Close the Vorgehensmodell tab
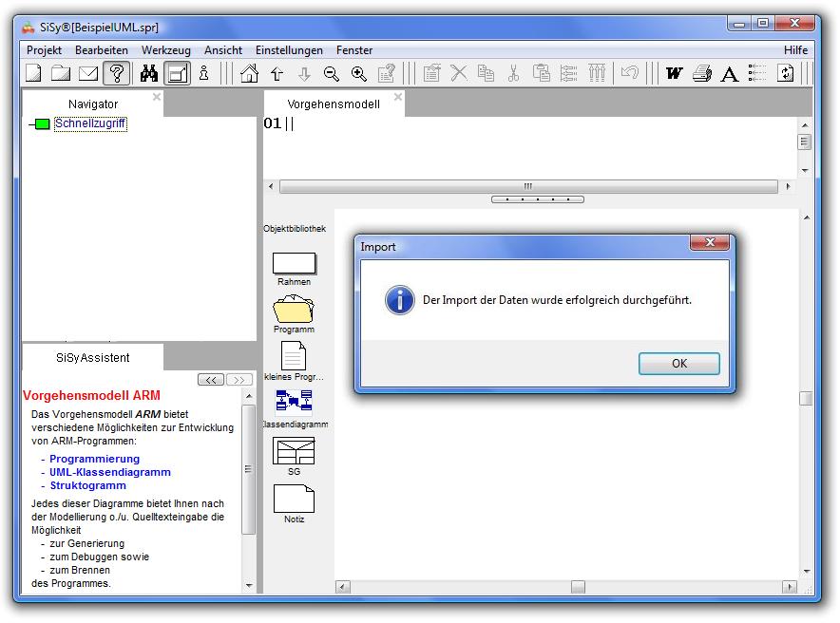This screenshot has height=623, width=840. [x=398, y=97]
